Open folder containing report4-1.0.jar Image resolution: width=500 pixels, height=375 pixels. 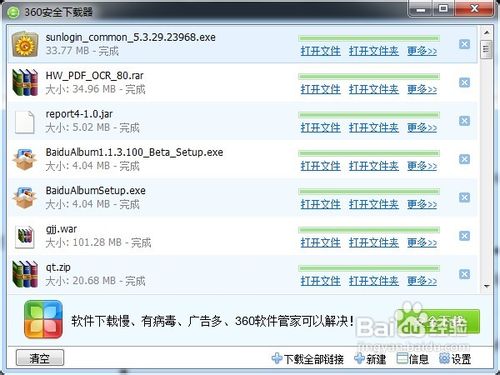click(x=374, y=128)
